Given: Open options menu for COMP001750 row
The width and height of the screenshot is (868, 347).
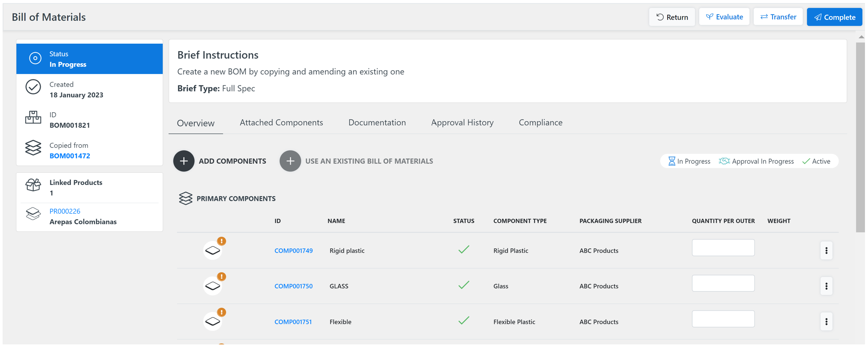Looking at the screenshot, I should [826, 286].
